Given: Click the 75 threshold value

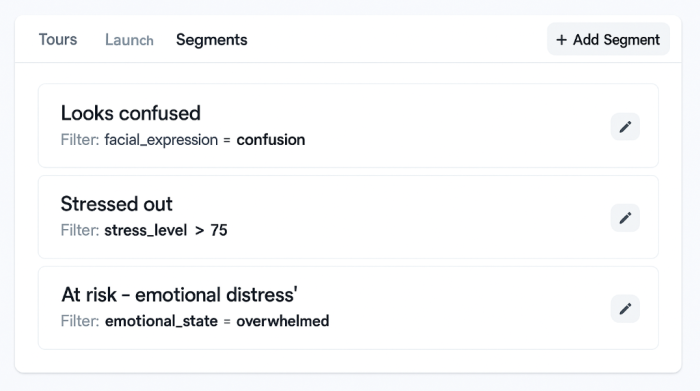Looking at the screenshot, I should 219,230.
